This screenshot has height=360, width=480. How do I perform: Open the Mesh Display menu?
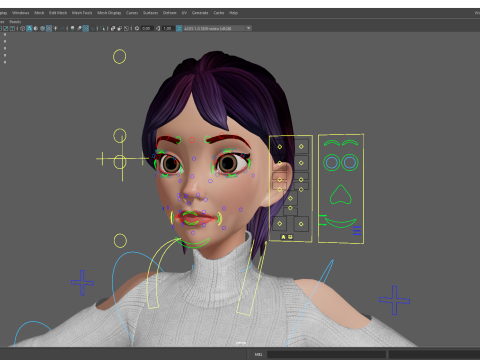coord(109,13)
